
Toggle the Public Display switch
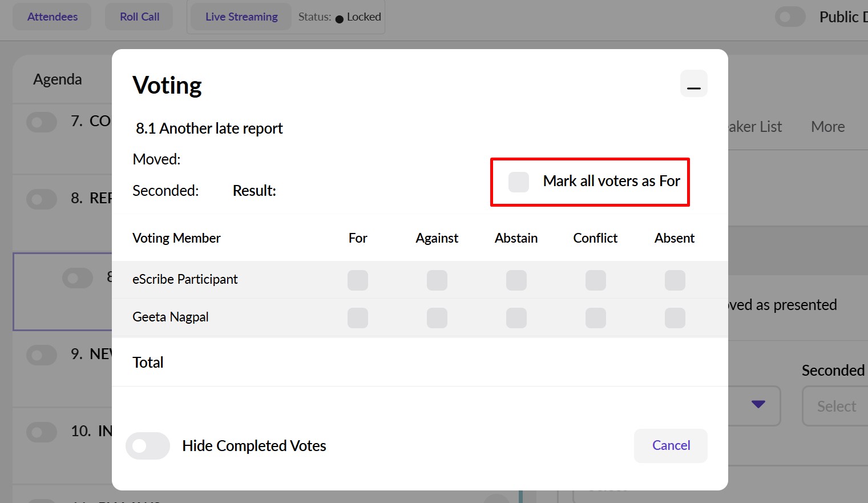790,17
